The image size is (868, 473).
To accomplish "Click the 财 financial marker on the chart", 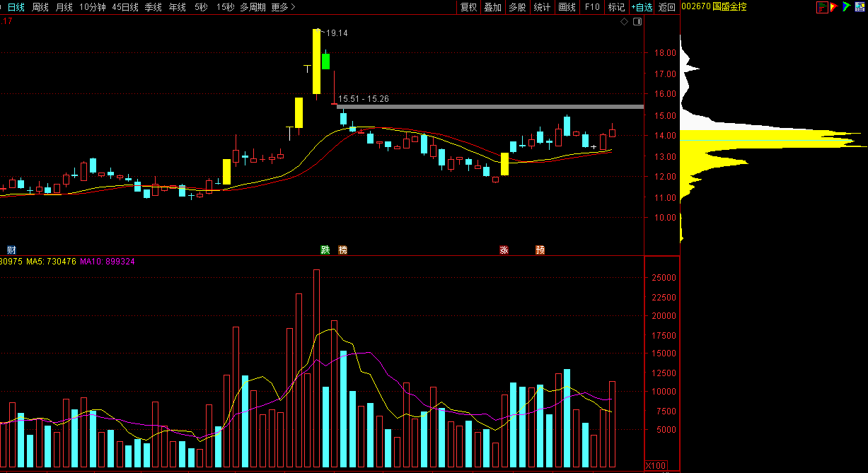I will 11,250.
